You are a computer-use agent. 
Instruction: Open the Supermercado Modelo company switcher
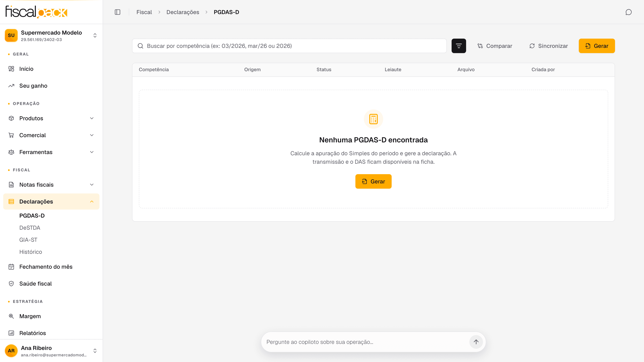[x=51, y=35]
